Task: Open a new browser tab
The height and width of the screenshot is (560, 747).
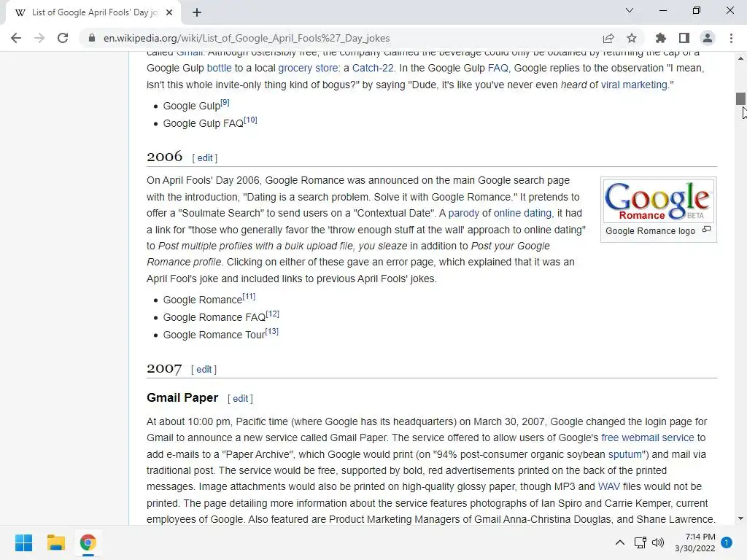Action: pyautogui.click(x=197, y=13)
